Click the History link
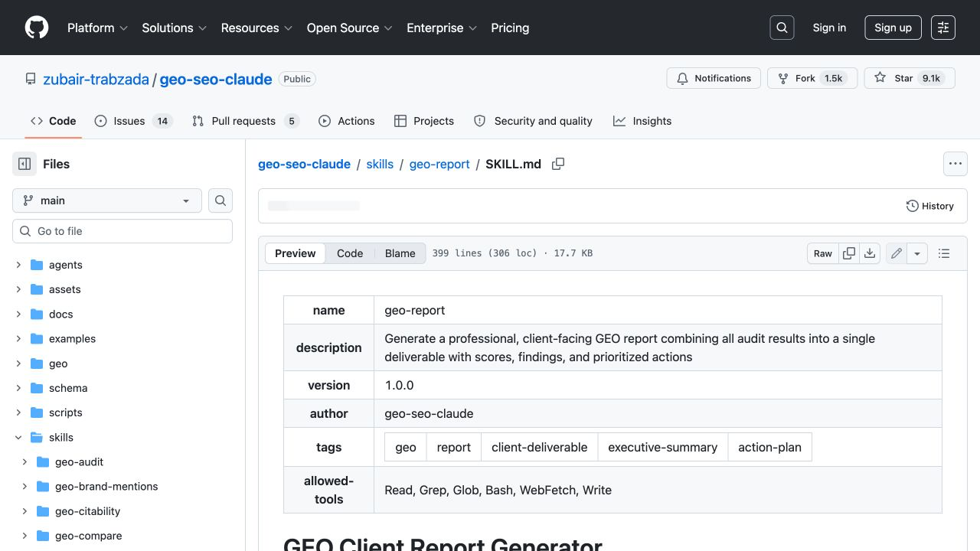 [x=930, y=206]
